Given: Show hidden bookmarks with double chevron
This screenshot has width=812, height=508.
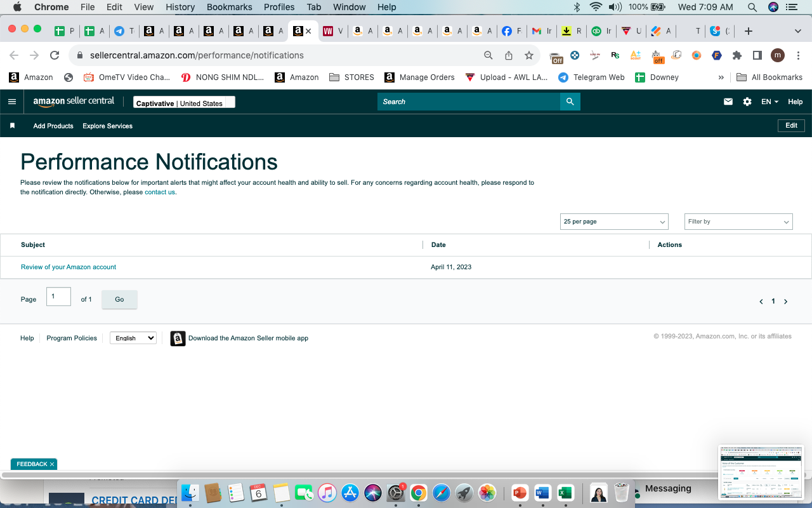Looking at the screenshot, I should click(x=721, y=77).
